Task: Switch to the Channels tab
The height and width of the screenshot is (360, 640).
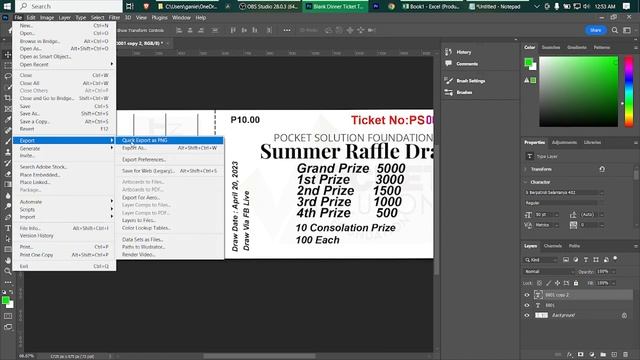Action: coord(553,246)
